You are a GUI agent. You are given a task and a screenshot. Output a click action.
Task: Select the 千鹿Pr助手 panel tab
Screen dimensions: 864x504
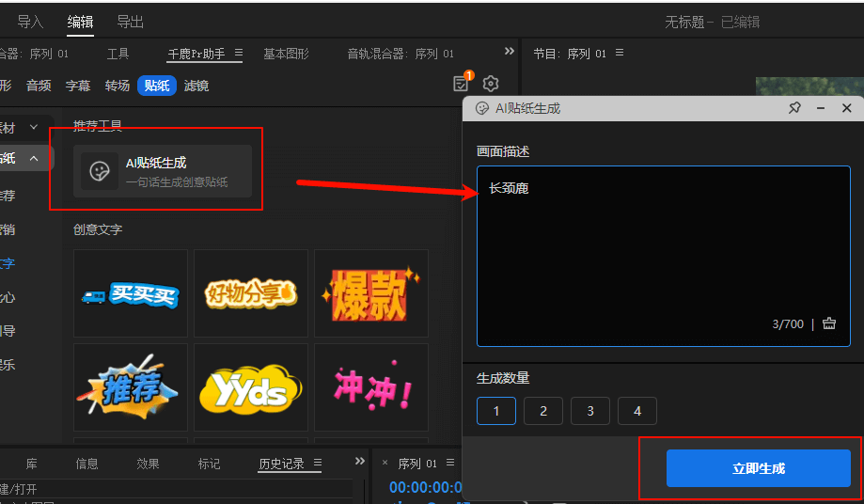pos(196,54)
